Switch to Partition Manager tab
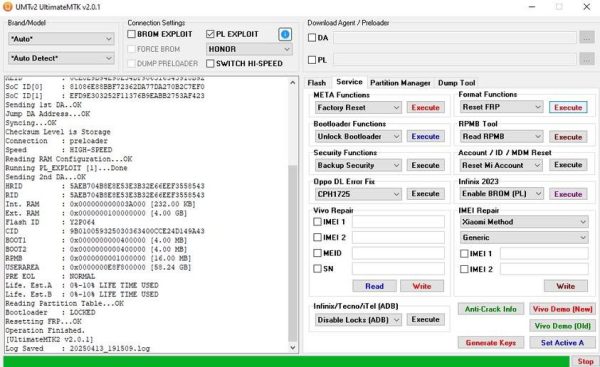The width and height of the screenshot is (600, 367). (x=400, y=83)
